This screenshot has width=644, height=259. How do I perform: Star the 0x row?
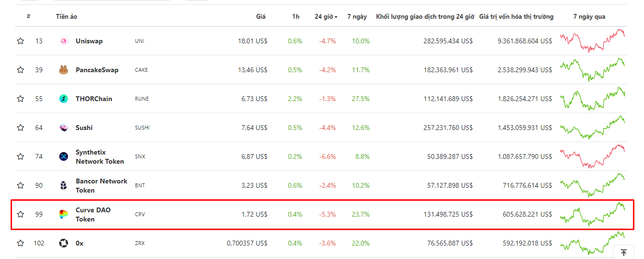(20, 243)
